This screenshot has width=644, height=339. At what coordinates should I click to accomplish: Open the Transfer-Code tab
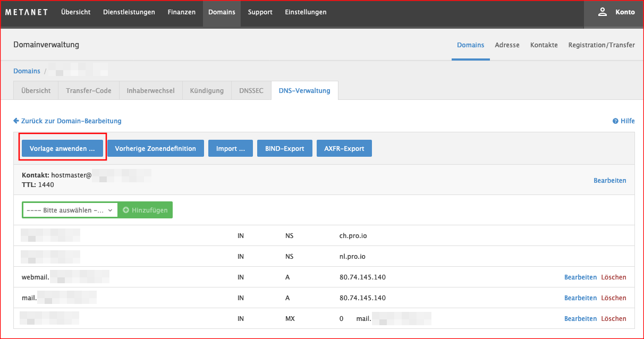[89, 90]
